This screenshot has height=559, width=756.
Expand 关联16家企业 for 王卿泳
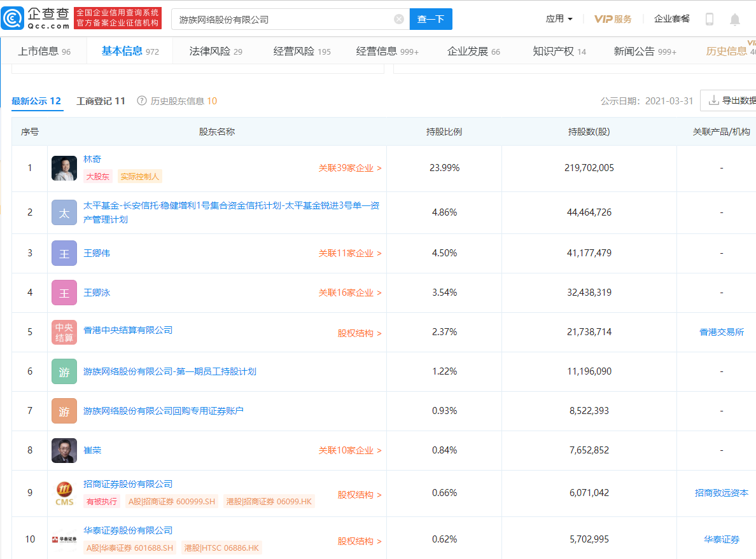(350, 293)
